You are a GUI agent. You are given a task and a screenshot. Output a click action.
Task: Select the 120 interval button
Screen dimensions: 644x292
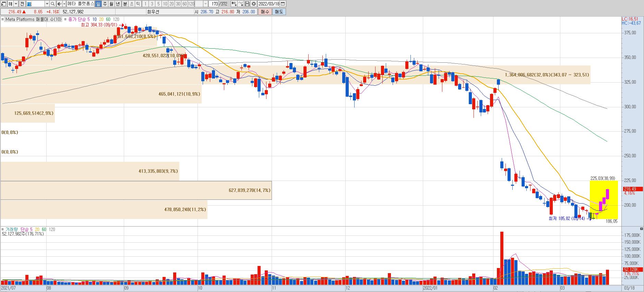[191, 4]
